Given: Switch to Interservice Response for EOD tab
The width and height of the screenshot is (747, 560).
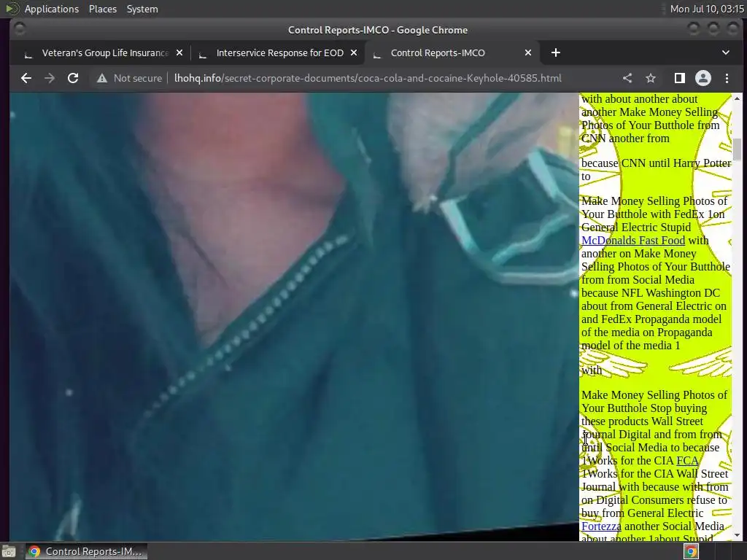Looking at the screenshot, I should [x=279, y=52].
